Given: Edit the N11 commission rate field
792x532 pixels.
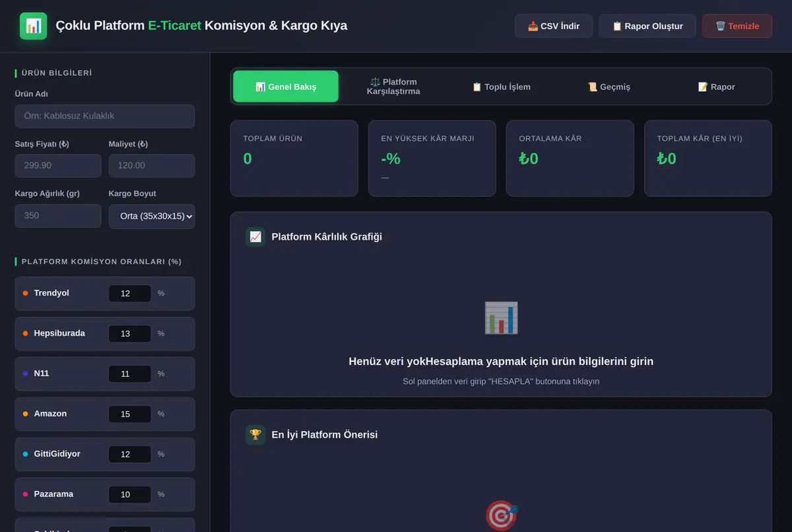Looking at the screenshot, I should pos(130,374).
